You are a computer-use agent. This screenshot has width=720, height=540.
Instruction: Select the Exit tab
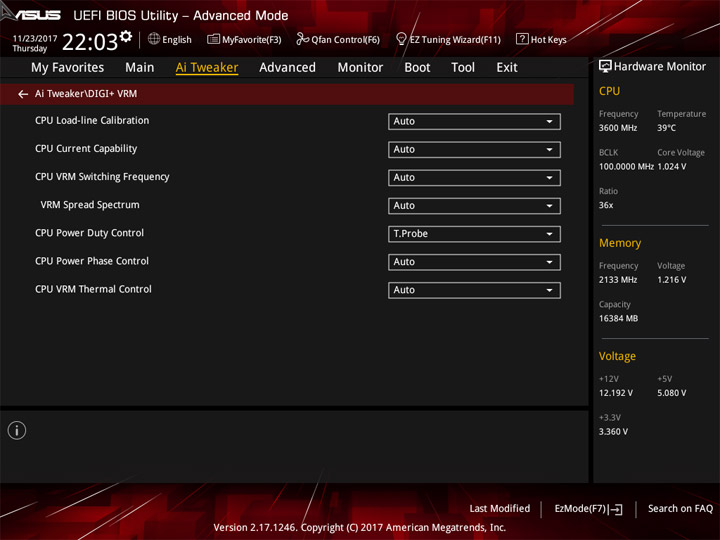click(506, 68)
